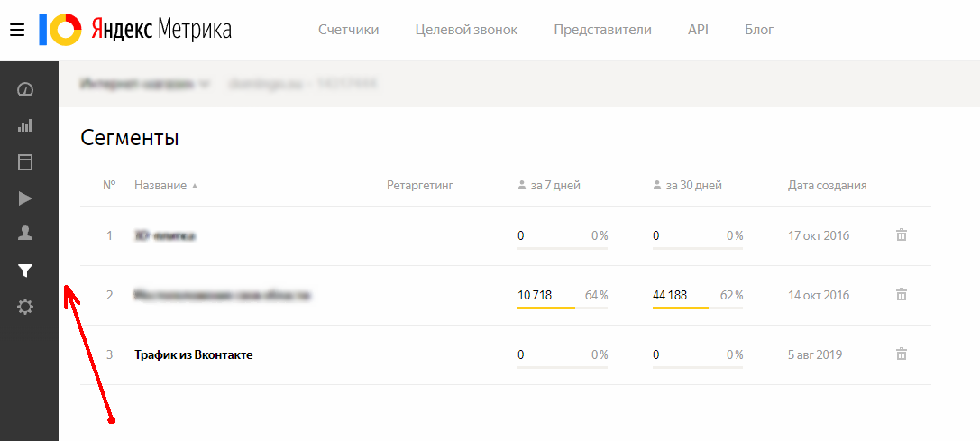
Task: Open the visitors person icon
Action: (x=25, y=234)
